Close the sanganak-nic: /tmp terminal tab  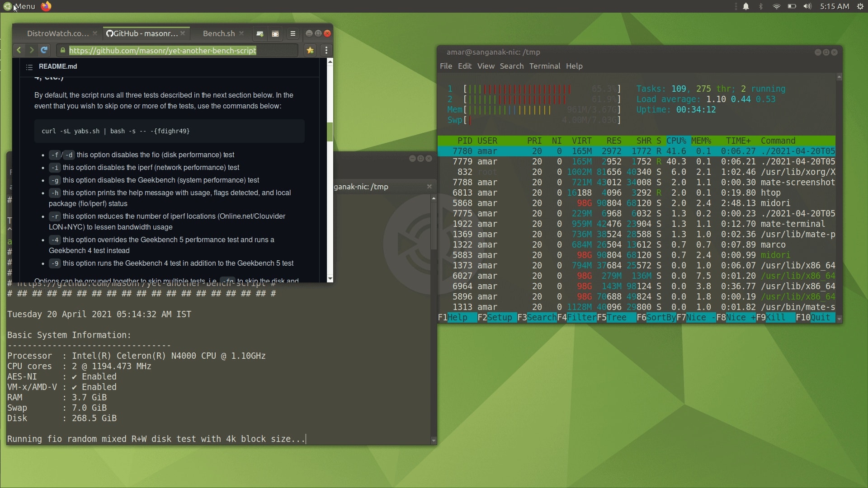[x=429, y=187]
